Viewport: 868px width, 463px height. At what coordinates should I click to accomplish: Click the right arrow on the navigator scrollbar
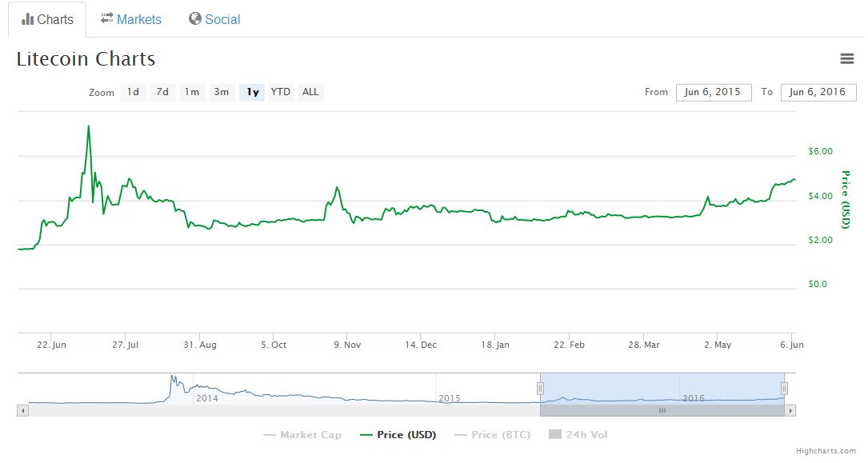789,410
